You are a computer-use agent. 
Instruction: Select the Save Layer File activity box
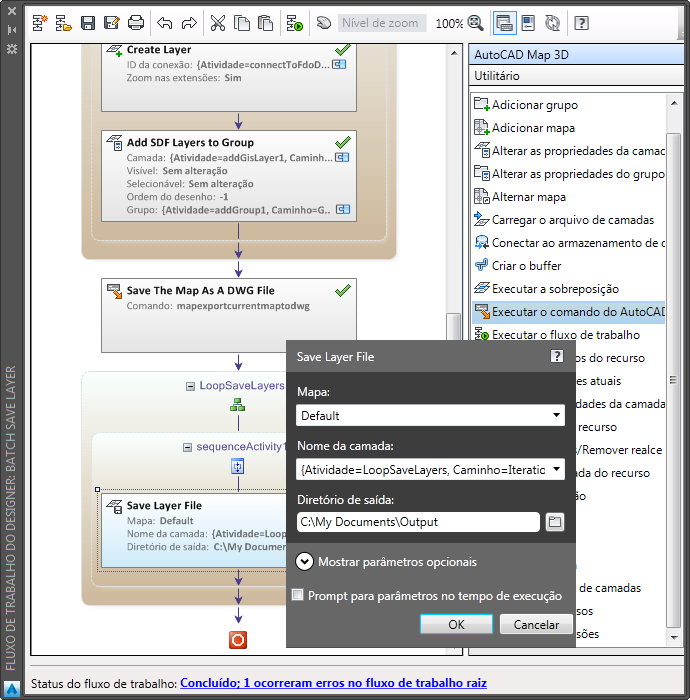[194, 530]
